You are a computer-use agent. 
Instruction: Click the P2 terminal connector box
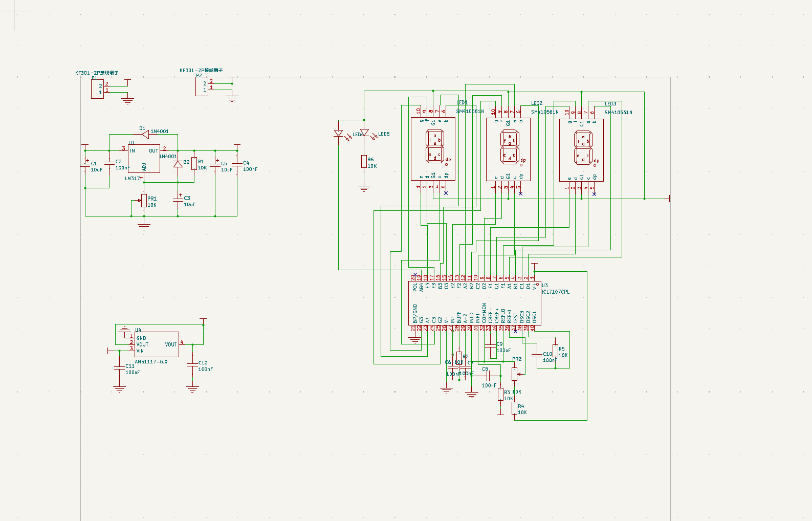click(202, 86)
